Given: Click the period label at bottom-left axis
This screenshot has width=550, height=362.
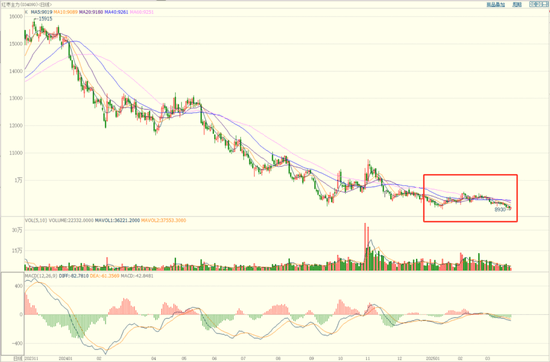Looking at the screenshot, I should coord(18,359).
